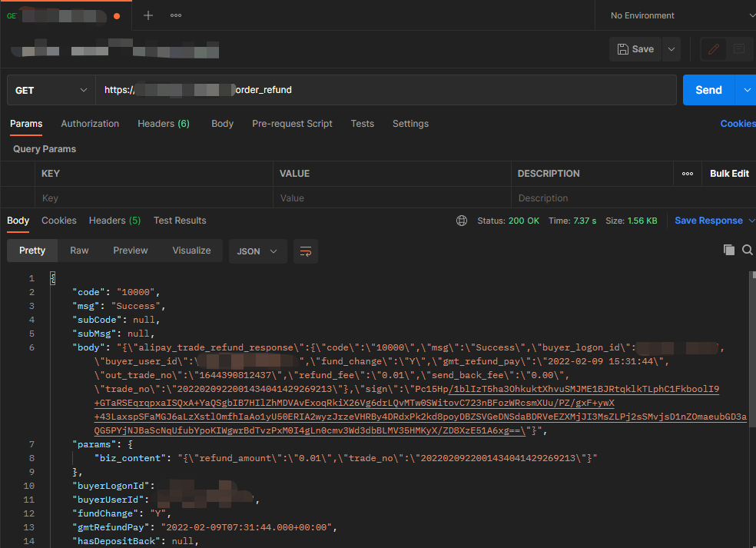The image size is (756, 548).
Task: Click the Save button
Action: [x=635, y=49]
